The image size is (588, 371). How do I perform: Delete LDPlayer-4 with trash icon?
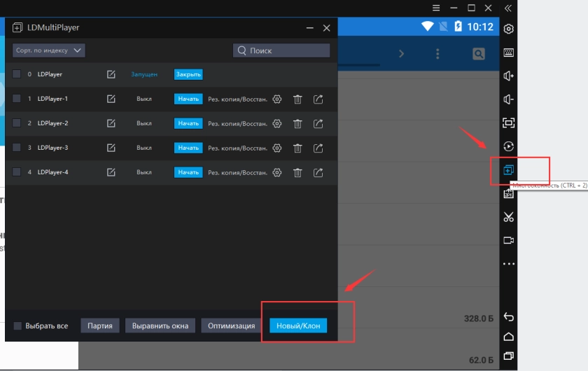point(297,173)
